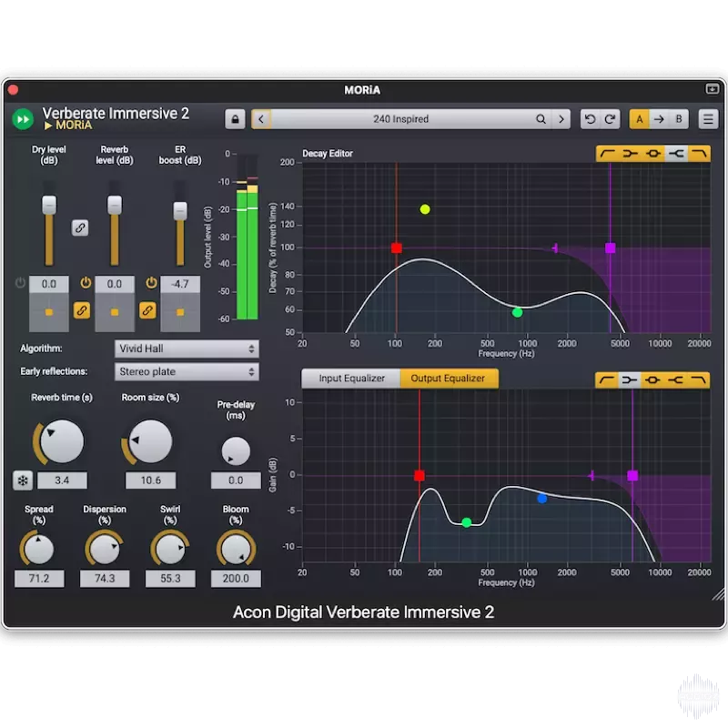
Task: Select the green band node in Output Equalizer
Action: pyautogui.click(x=467, y=522)
